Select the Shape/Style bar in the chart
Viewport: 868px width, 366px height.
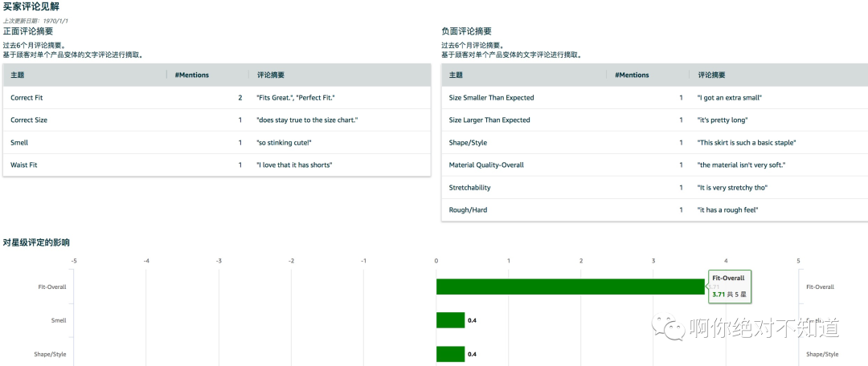tap(450, 354)
